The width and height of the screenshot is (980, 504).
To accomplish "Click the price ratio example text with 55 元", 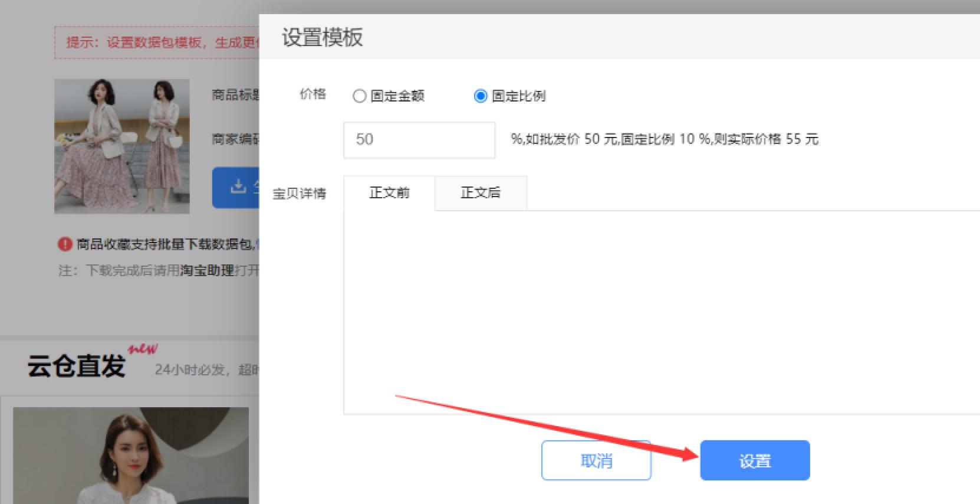I will 665,139.
